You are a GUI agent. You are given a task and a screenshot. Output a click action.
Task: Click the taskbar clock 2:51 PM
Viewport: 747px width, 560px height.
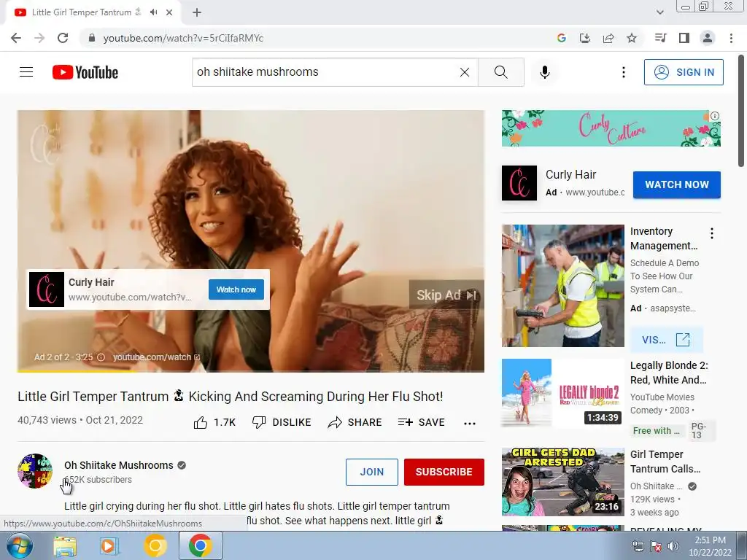click(x=711, y=546)
